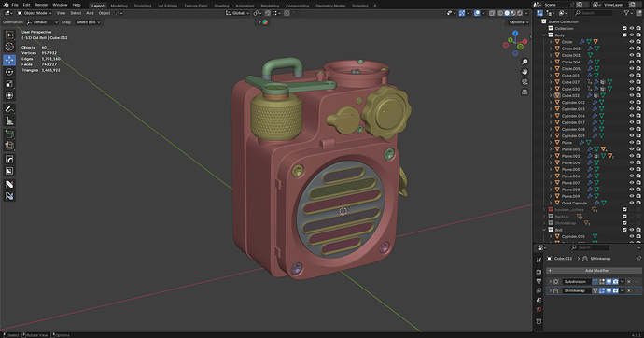Switch to the Geometry Nodes workspace tab
The width and height of the screenshot is (644, 338).
point(330,6)
